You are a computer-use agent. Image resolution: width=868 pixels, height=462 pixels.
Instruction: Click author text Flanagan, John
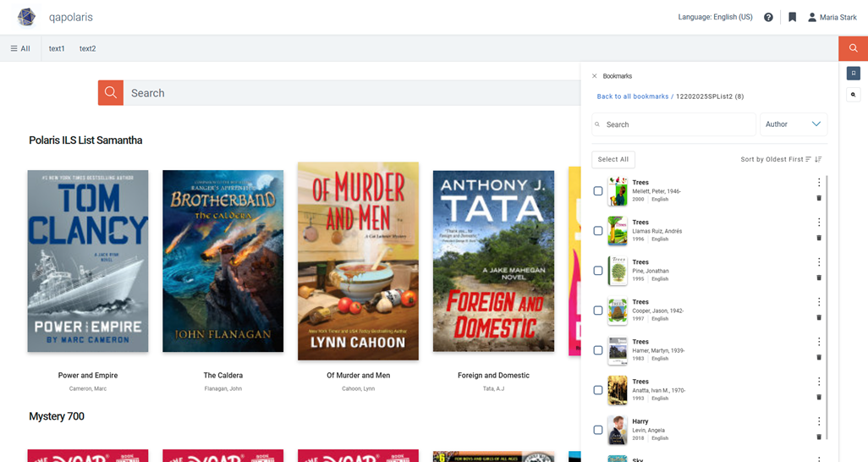223,389
